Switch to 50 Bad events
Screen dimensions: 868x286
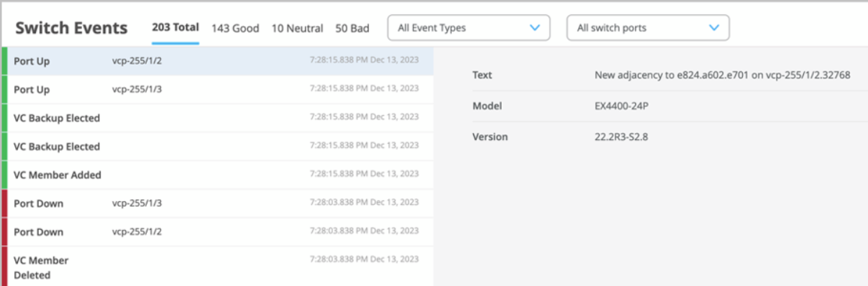(352, 28)
